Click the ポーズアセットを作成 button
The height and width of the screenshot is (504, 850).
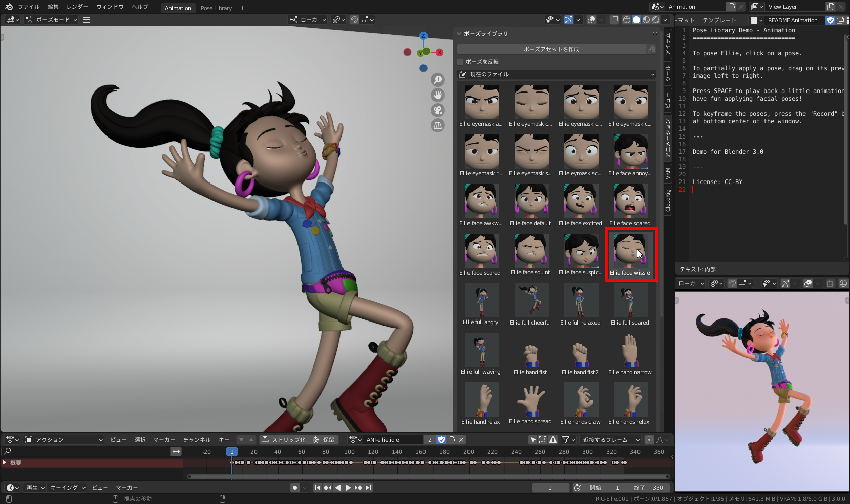[551, 49]
